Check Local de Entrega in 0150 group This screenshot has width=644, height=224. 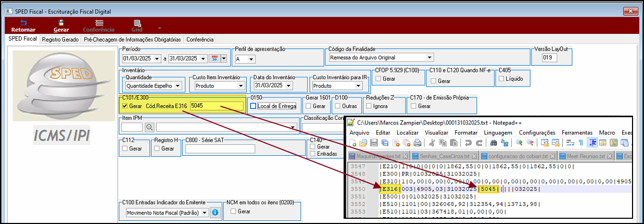pos(254,106)
